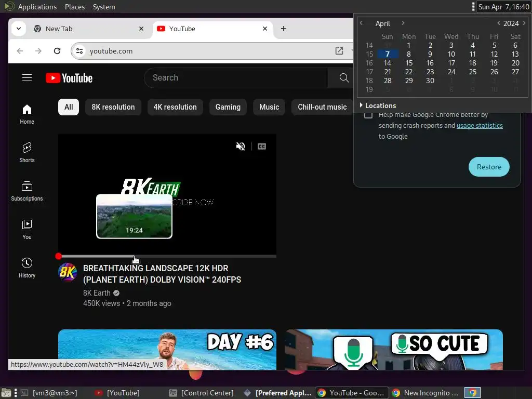Click the Restore button
Image resolution: width=532 pixels, height=399 pixels.
(x=489, y=167)
